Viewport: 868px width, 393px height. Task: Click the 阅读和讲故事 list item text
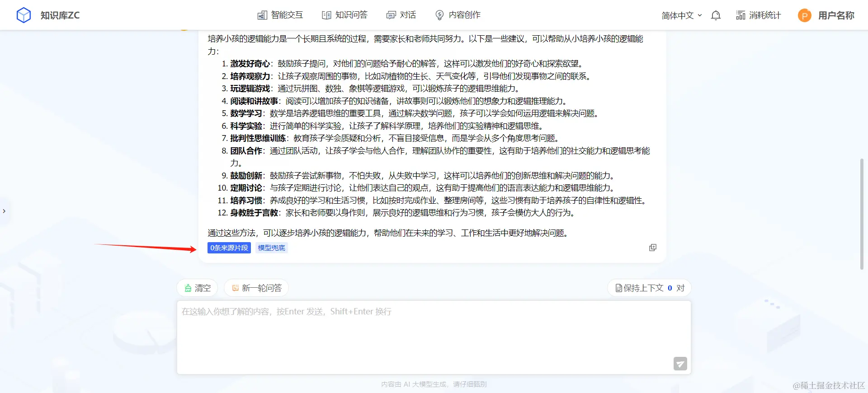click(254, 101)
